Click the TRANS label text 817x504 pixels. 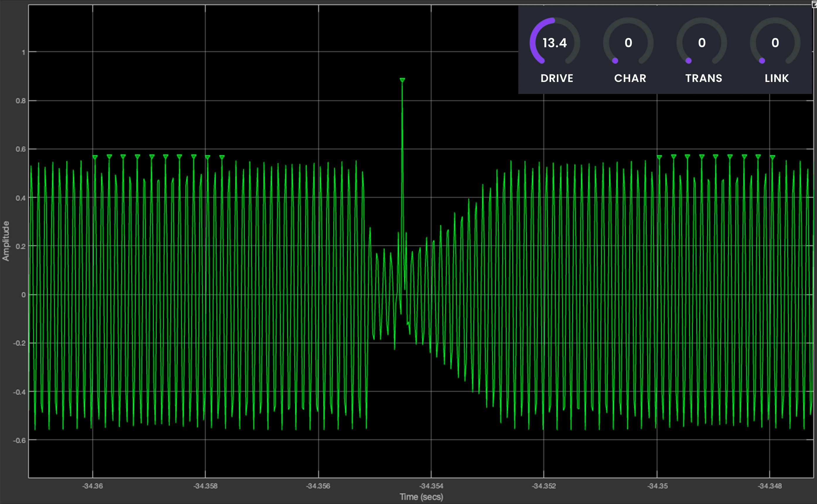click(x=704, y=78)
